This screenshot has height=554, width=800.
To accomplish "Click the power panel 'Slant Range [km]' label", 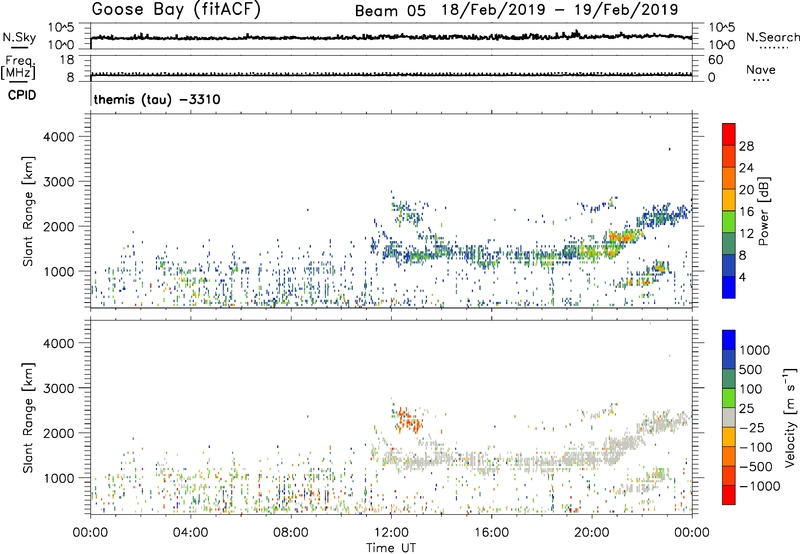I will pos(28,211).
